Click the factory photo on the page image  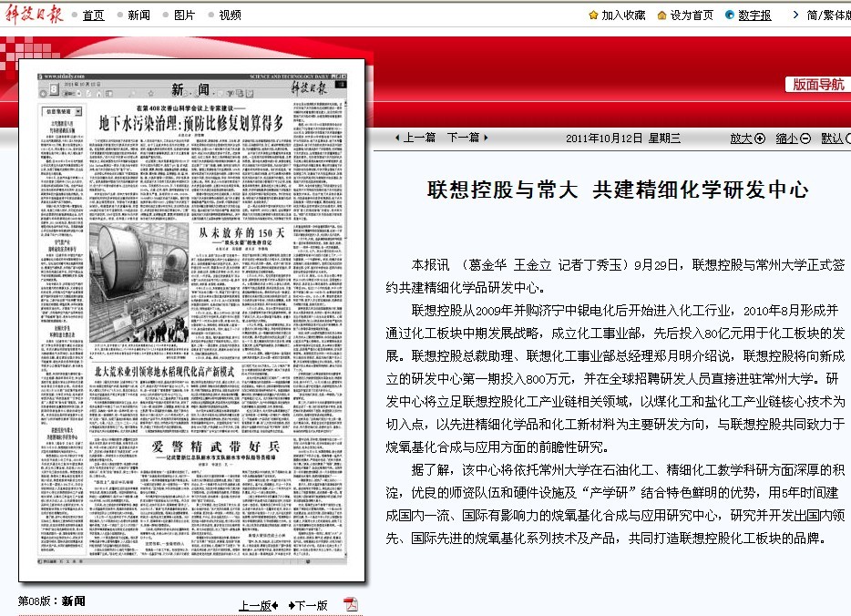(138, 282)
